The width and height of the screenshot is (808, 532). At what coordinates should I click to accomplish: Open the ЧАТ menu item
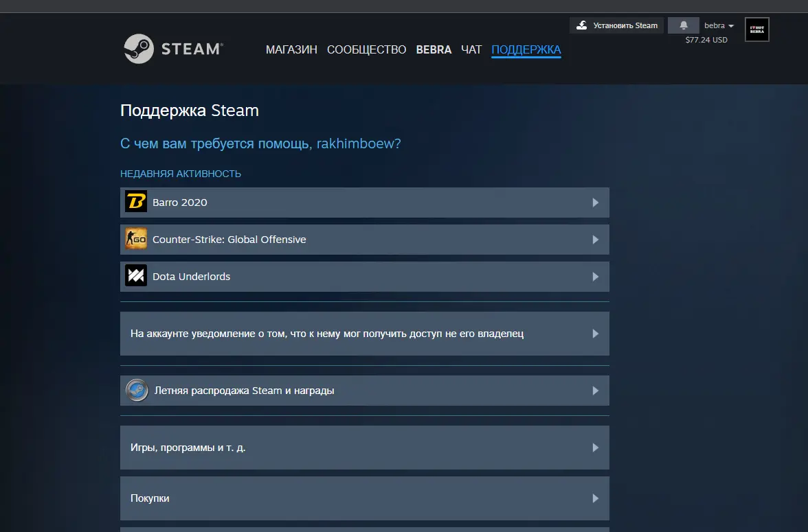pos(471,49)
